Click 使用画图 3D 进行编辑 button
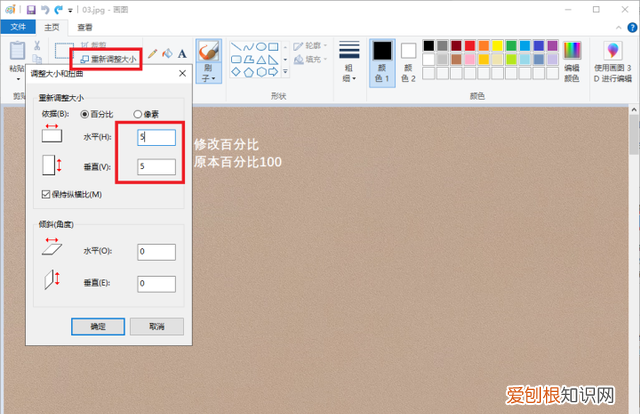This screenshot has height=414, width=640. 613,62
